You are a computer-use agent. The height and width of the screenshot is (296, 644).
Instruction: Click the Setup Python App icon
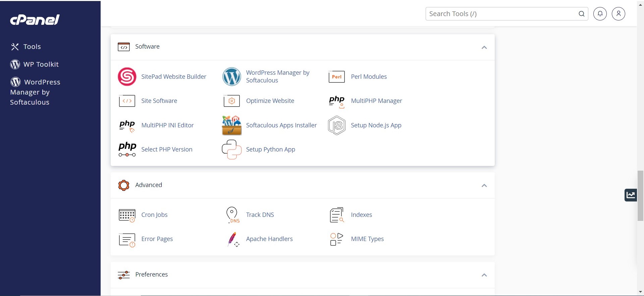[232, 150]
